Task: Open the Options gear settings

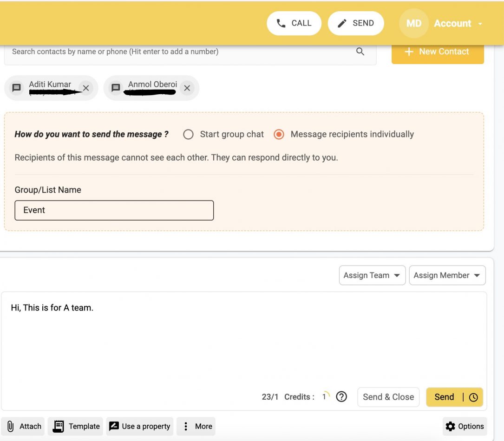Action: click(x=464, y=426)
